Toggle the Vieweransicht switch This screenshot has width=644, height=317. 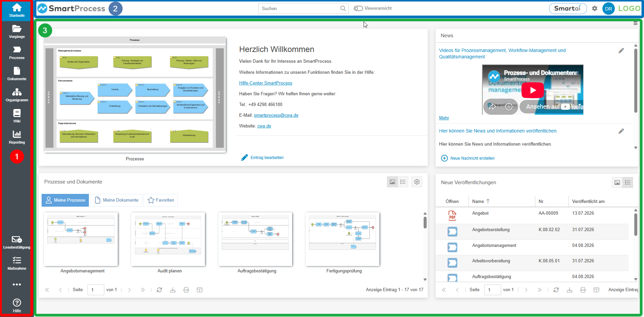(x=358, y=8)
